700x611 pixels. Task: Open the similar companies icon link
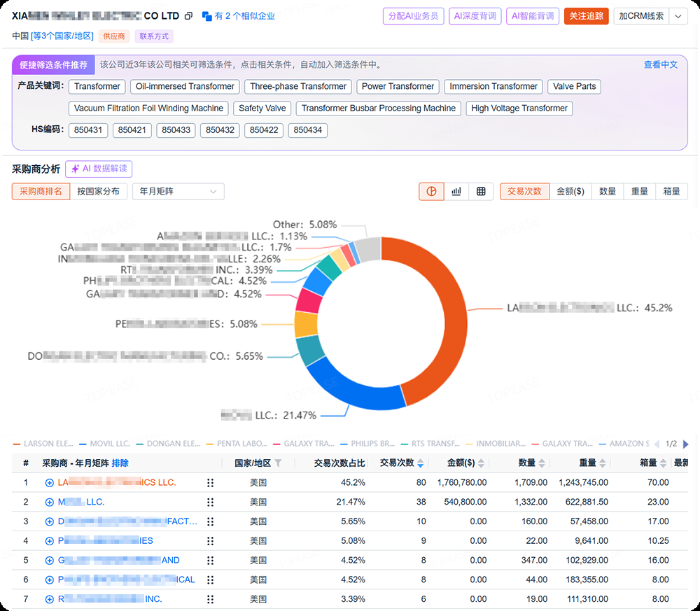click(206, 16)
